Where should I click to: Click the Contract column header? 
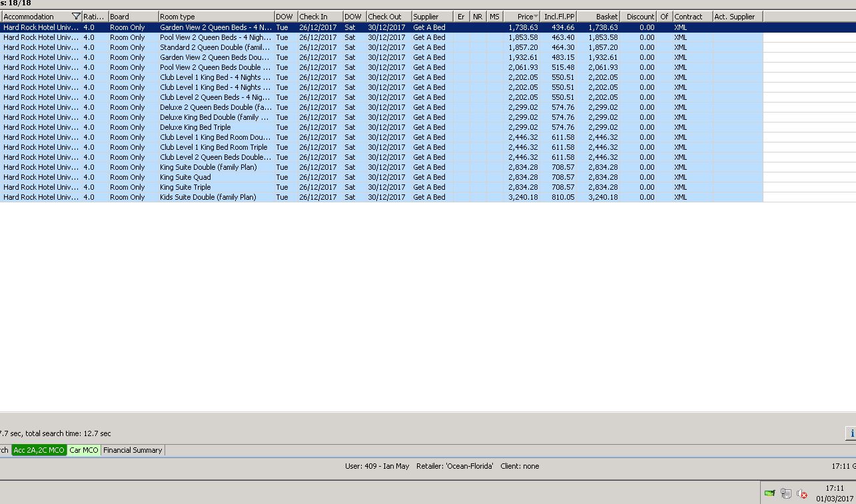coord(692,17)
